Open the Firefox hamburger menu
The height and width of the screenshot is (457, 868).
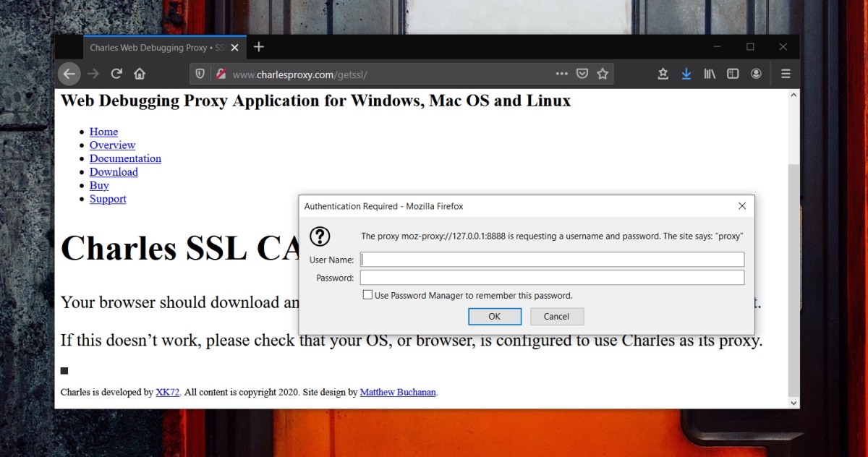(786, 73)
